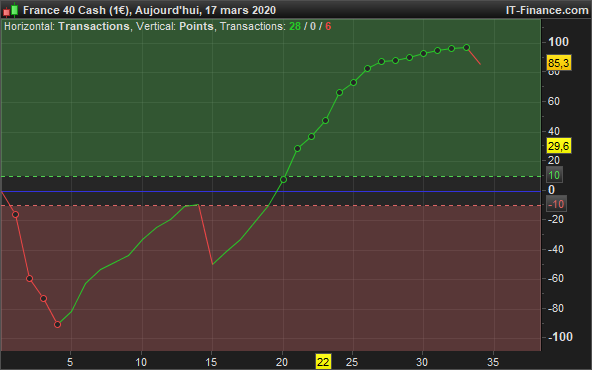Image resolution: width=592 pixels, height=370 pixels.
Task: Click the 15 label on horizontal axis
Action: click(x=211, y=362)
